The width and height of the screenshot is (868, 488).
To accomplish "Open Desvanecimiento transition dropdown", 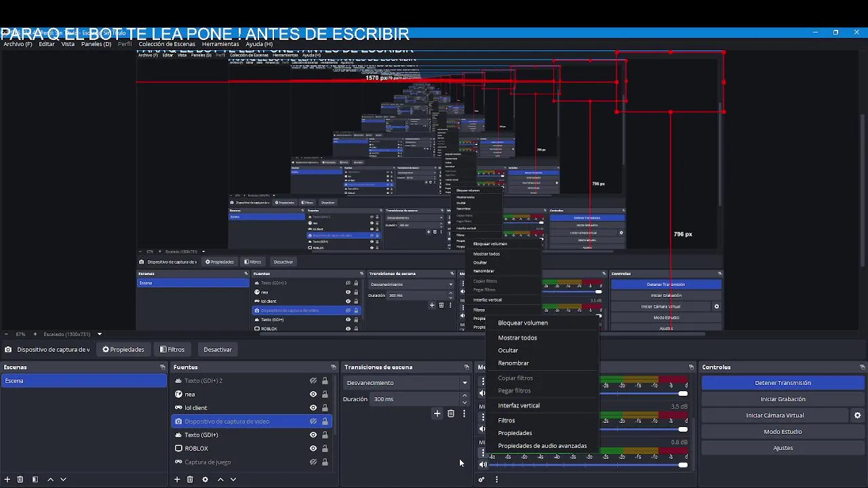I will tap(406, 383).
